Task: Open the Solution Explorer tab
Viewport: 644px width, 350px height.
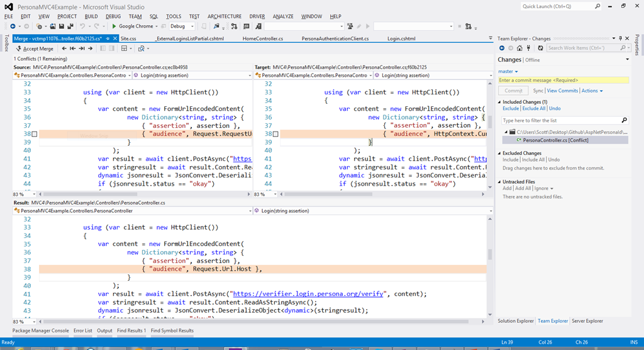Action: pyautogui.click(x=516, y=321)
